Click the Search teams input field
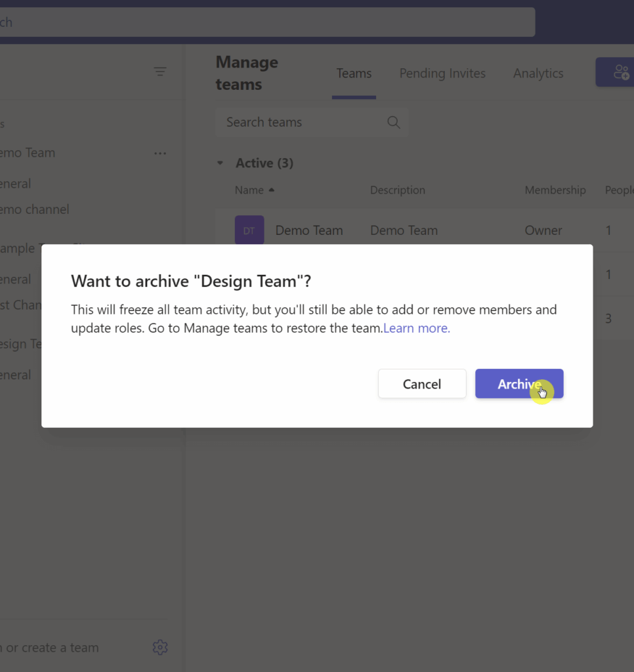The width and height of the screenshot is (634, 672). tap(312, 122)
